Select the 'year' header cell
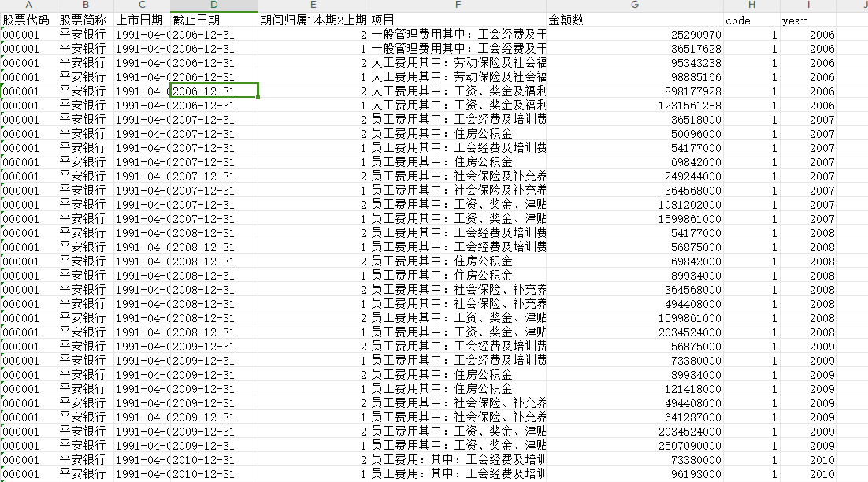The width and height of the screenshot is (868, 482). point(807,20)
